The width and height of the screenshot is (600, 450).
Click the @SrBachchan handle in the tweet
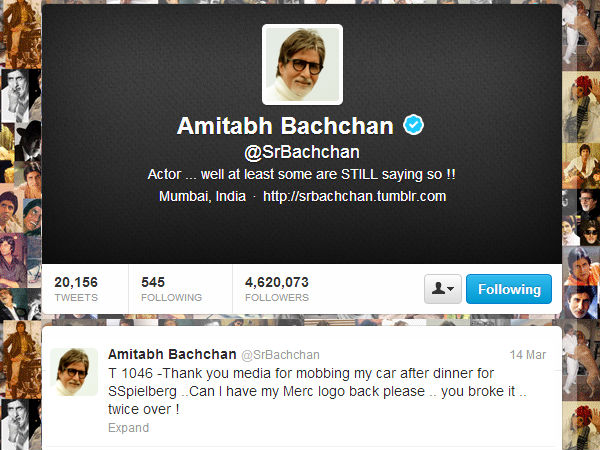pyautogui.click(x=280, y=355)
